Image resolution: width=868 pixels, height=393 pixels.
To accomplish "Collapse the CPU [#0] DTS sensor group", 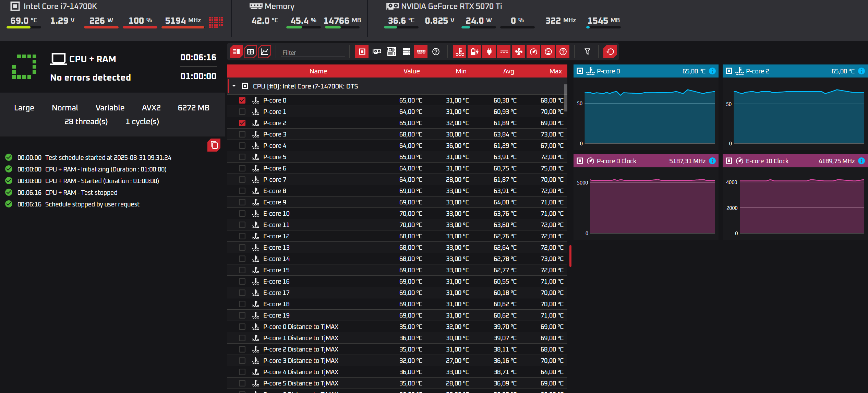I will tap(234, 86).
